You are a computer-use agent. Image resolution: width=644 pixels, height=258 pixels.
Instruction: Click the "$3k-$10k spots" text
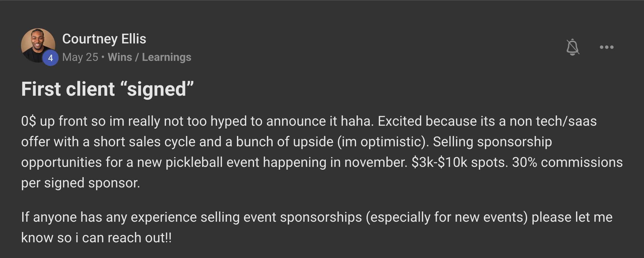[x=460, y=162]
